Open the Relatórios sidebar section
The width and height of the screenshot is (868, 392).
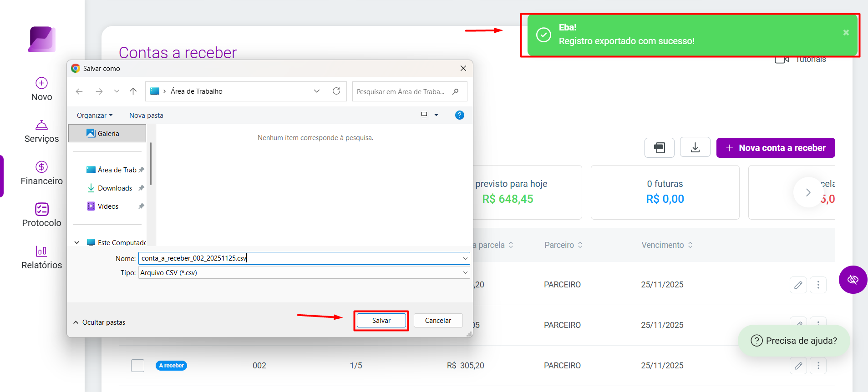[41, 257]
